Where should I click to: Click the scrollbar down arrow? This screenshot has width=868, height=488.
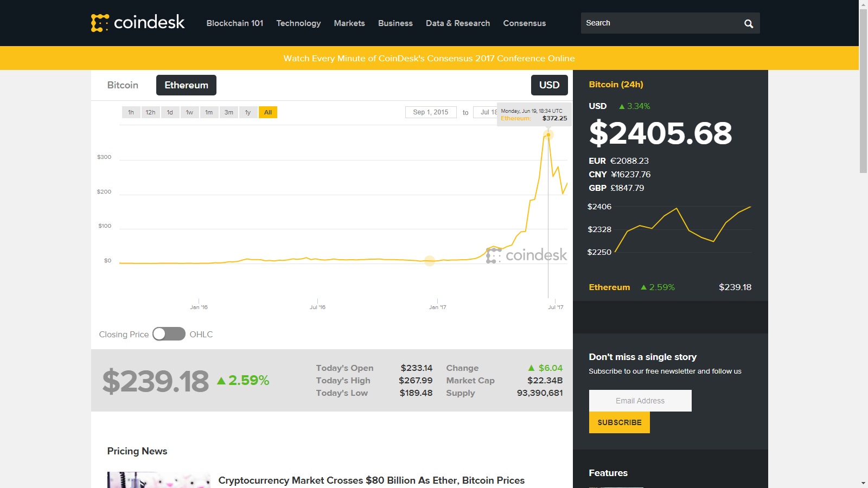tap(863, 483)
